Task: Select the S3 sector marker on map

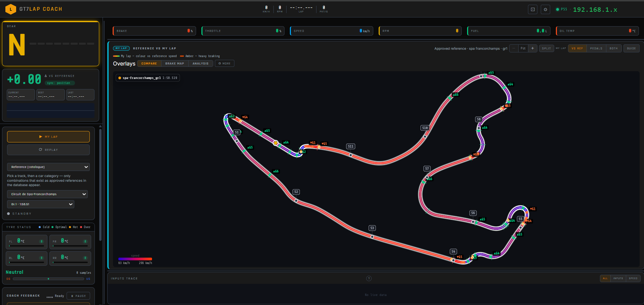Action: [x=372, y=228]
